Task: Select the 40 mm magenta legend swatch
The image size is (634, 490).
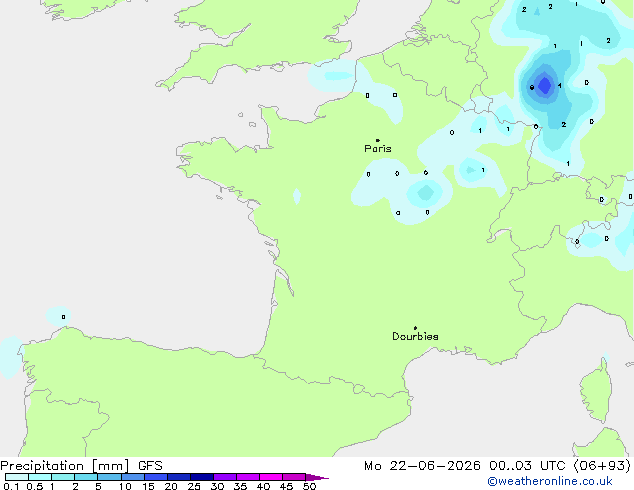Action: point(271,477)
